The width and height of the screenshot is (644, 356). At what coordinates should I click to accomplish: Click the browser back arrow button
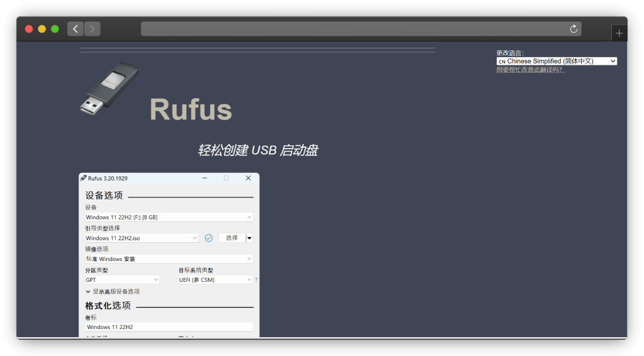point(75,29)
